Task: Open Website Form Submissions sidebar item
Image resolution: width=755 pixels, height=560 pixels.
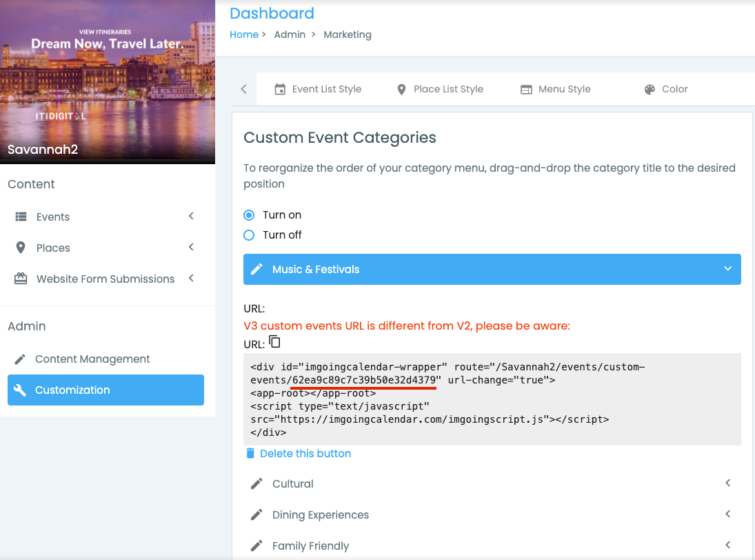Action: click(105, 279)
